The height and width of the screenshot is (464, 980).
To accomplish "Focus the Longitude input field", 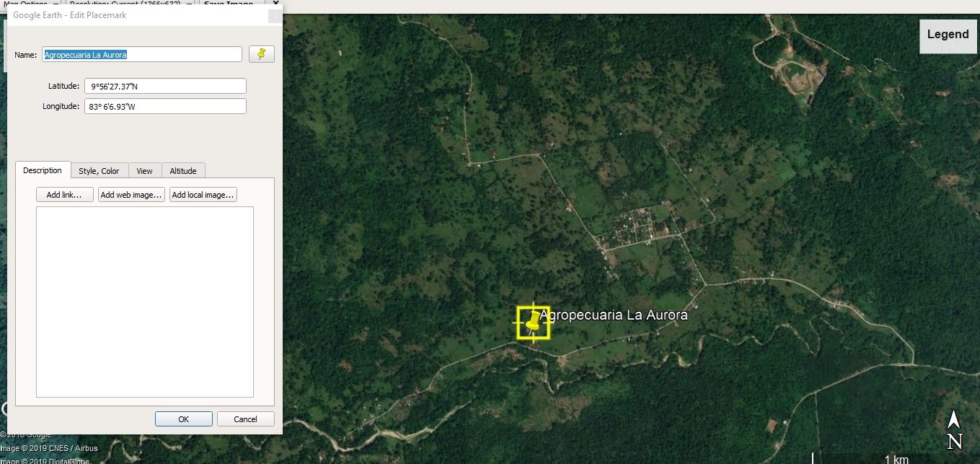I will click(165, 107).
